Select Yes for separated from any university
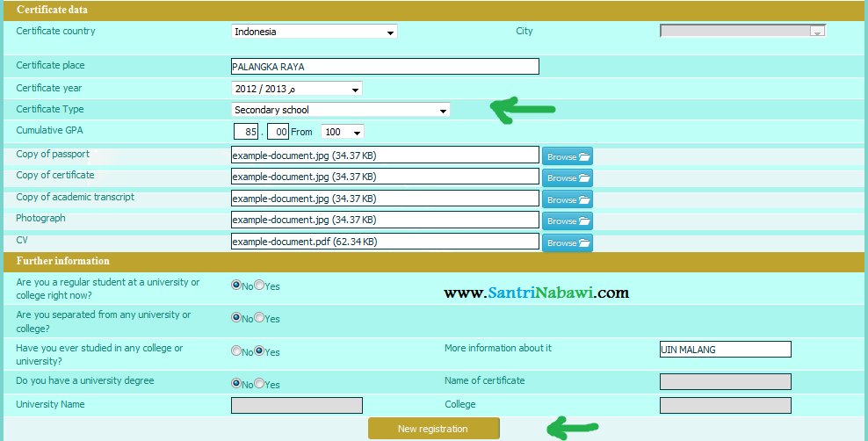Screen dimensions: 868x441 pyautogui.click(x=259, y=318)
